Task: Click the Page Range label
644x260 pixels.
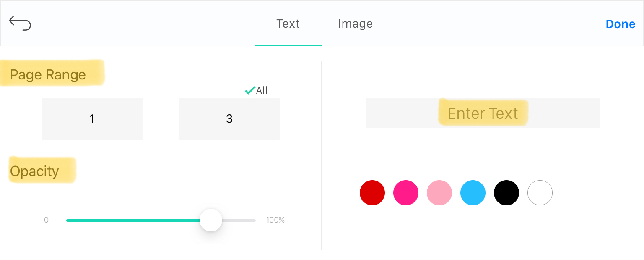Action: [48, 75]
